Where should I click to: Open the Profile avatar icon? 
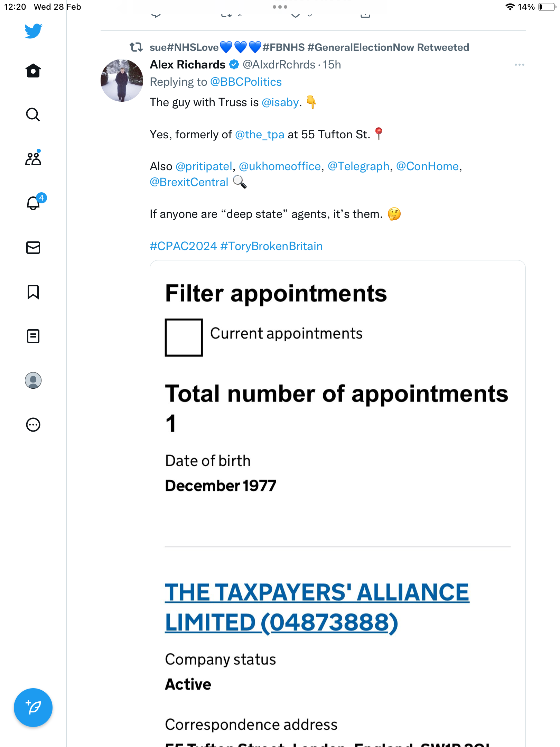[x=33, y=380]
